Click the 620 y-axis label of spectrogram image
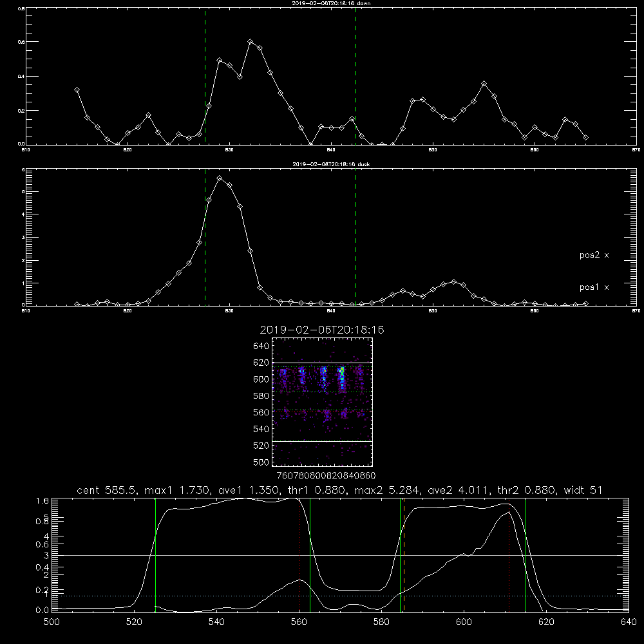This screenshot has height=644, width=644. click(x=261, y=363)
